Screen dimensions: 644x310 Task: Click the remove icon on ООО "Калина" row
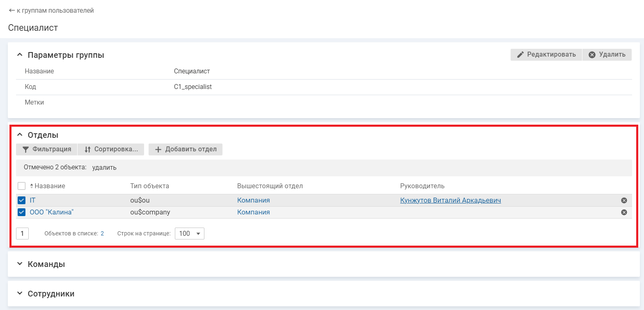coord(624,212)
